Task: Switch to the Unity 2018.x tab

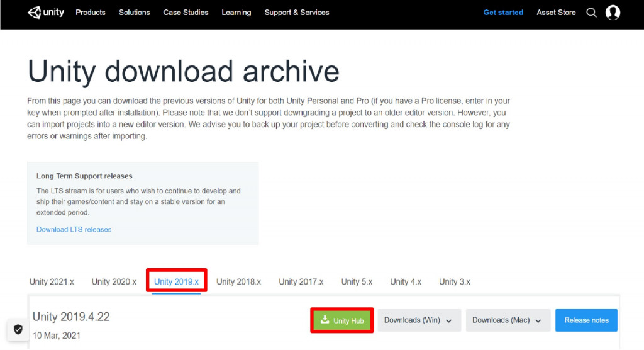Action: [x=238, y=282]
